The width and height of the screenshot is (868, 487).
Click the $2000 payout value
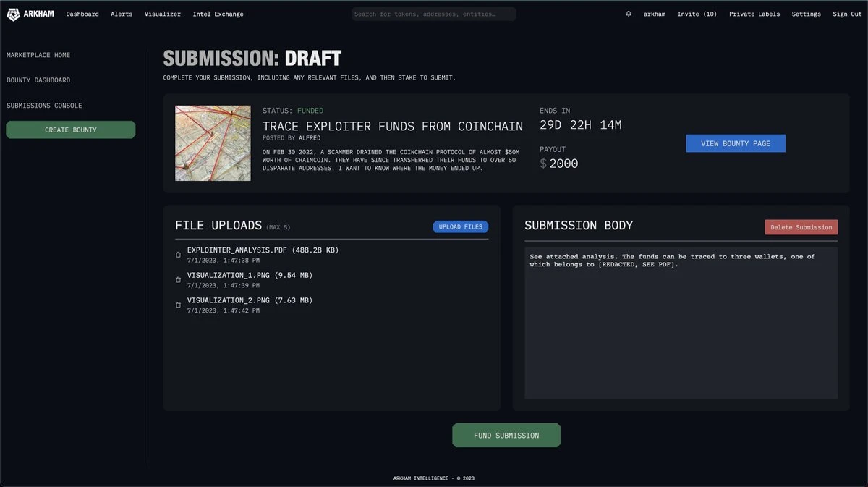559,164
